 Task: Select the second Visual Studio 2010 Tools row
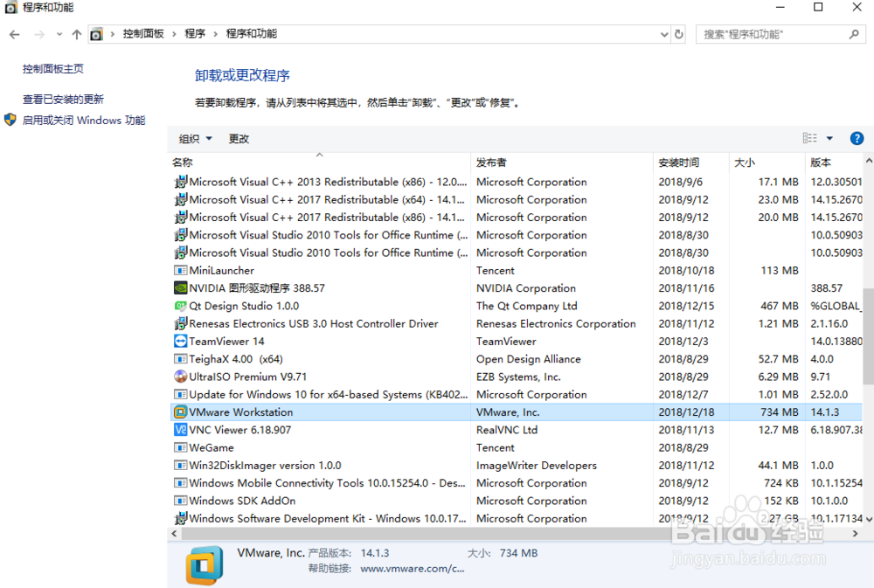[516, 253]
